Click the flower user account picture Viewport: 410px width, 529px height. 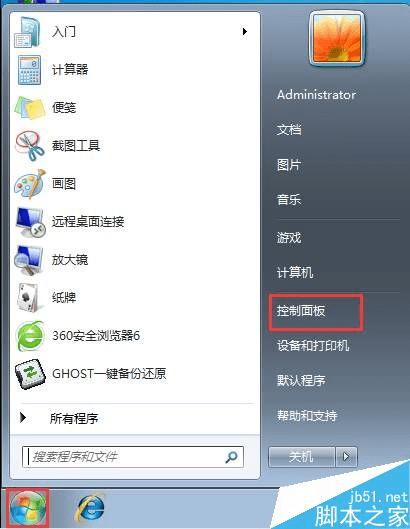[x=337, y=39]
